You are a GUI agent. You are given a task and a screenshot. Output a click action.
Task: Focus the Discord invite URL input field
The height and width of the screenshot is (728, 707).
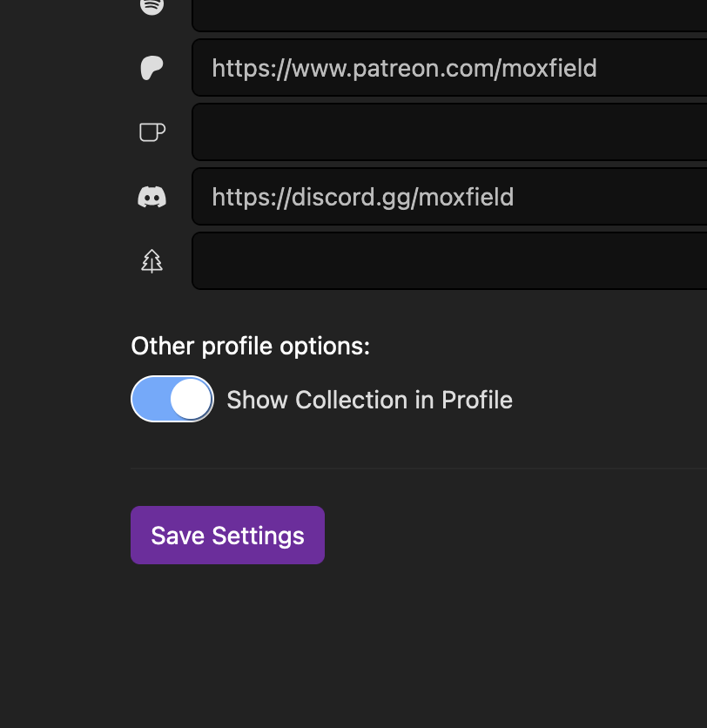coord(449,197)
